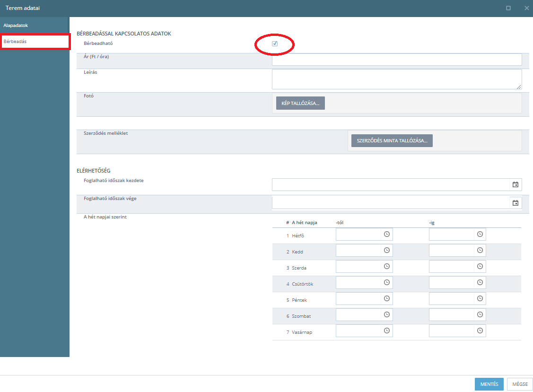533x392 pixels.
Task: Open calendar for Foglalható időszak kezdete
Action: [516, 184]
